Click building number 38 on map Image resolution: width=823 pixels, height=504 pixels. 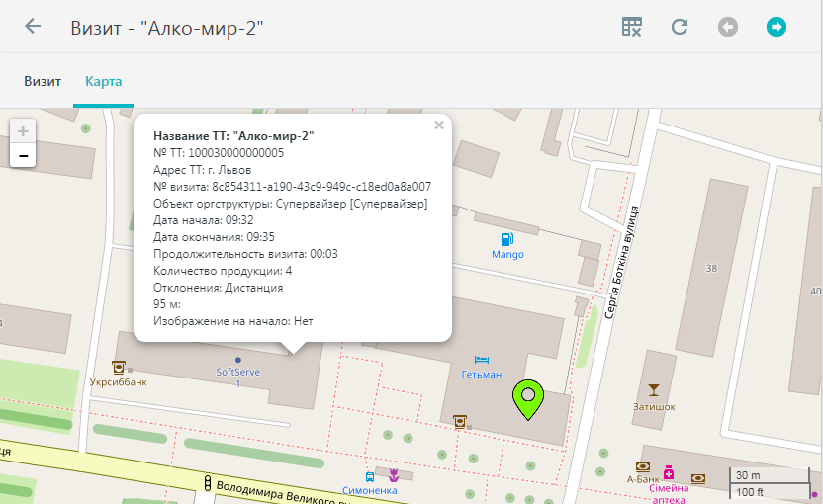pos(711,268)
